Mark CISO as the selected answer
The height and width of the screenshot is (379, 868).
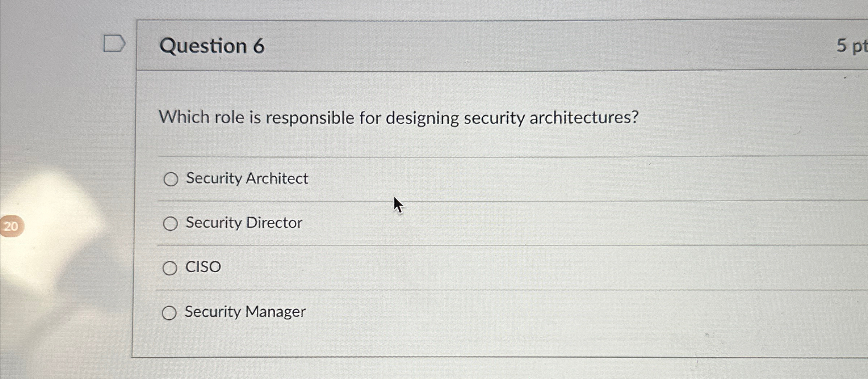pyautogui.click(x=170, y=268)
